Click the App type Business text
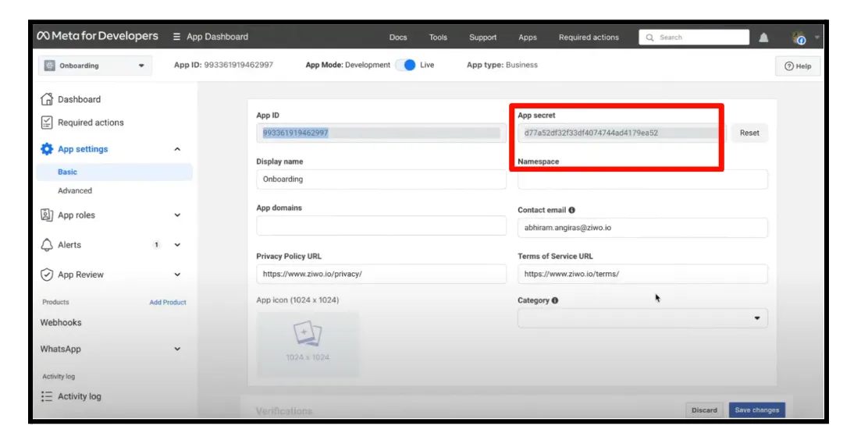This screenshot has height=440, width=868. (502, 65)
